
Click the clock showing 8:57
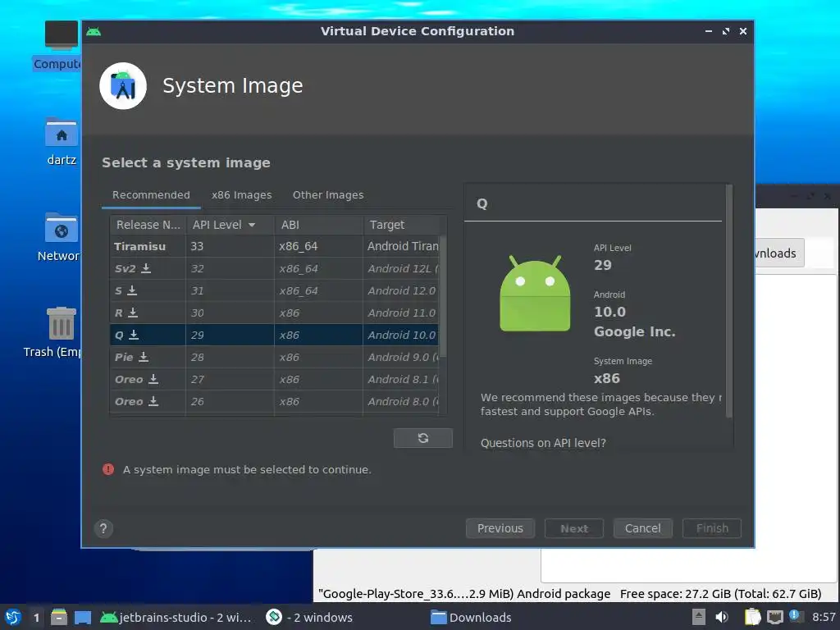tap(824, 617)
